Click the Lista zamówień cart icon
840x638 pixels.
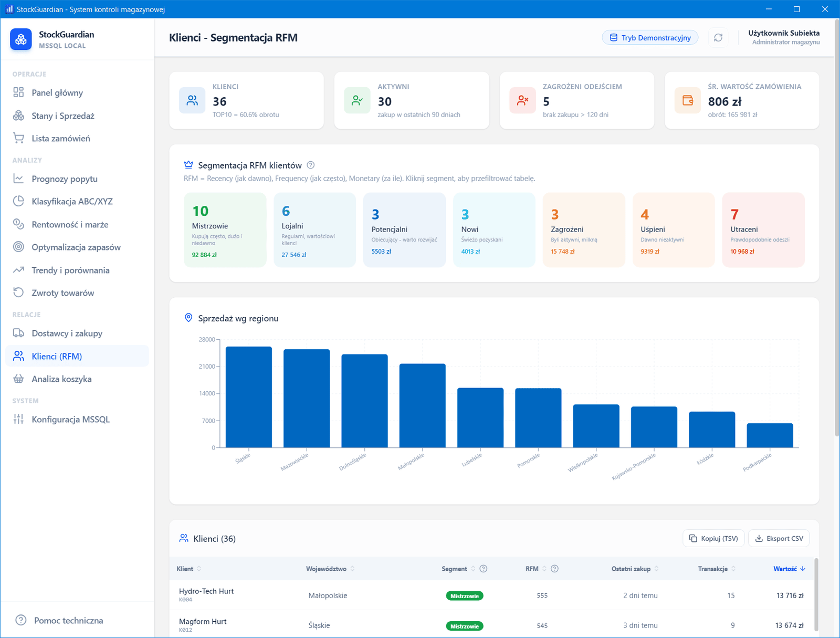click(x=18, y=138)
